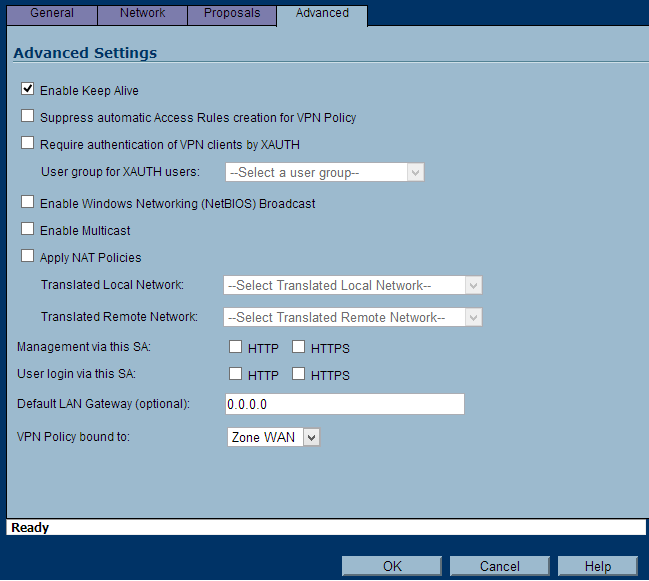Click the 'Management via this SA:' label

click(x=84, y=347)
